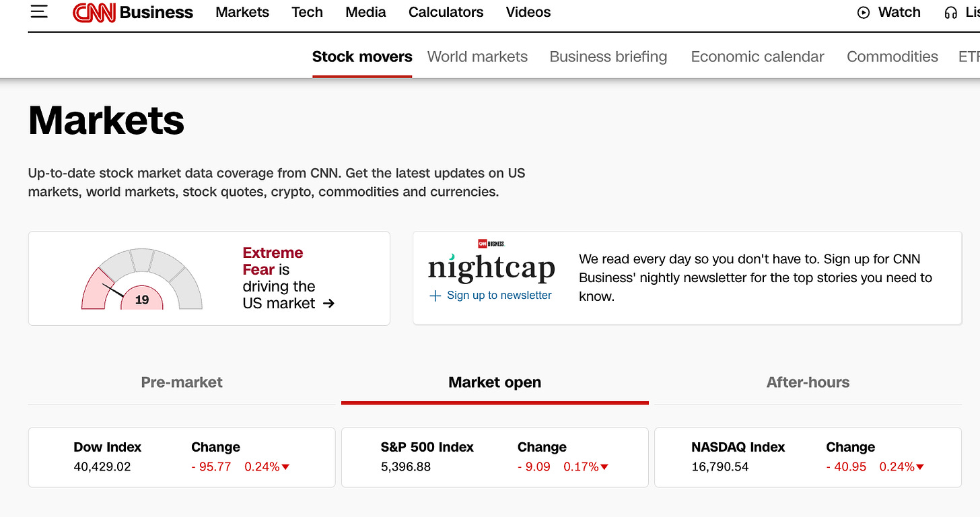Click the Watch link in header

tap(899, 12)
